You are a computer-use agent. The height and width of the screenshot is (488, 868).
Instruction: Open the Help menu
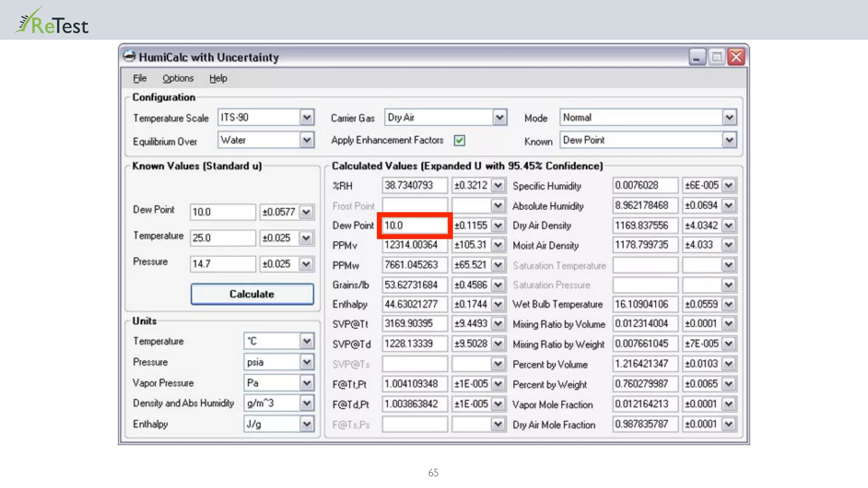(218, 78)
